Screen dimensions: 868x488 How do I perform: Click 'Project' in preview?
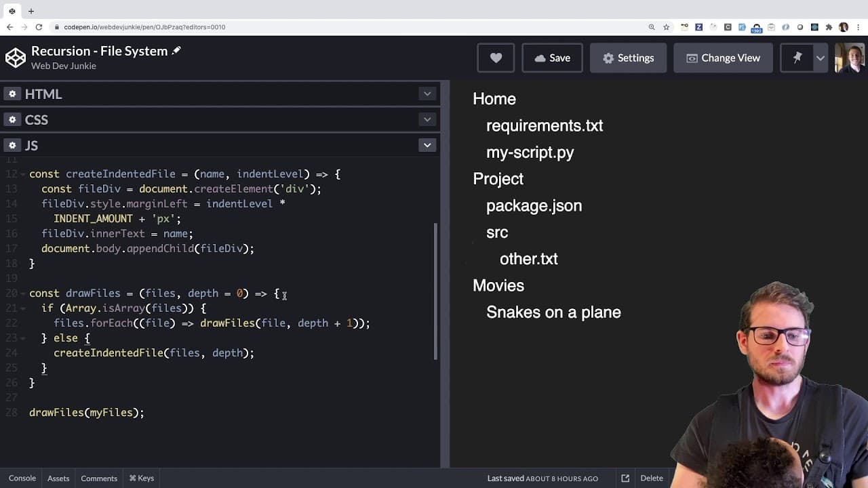tap(498, 179)
